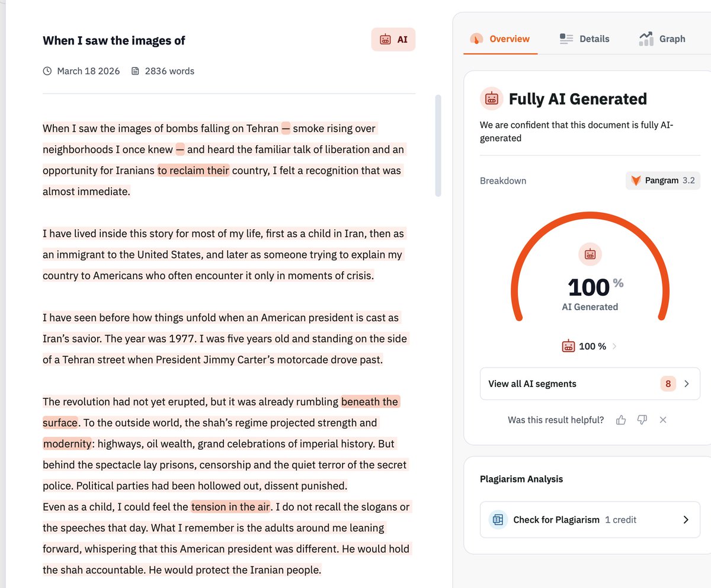Click the Pangram 3.2 model badge

pos(662,181)
